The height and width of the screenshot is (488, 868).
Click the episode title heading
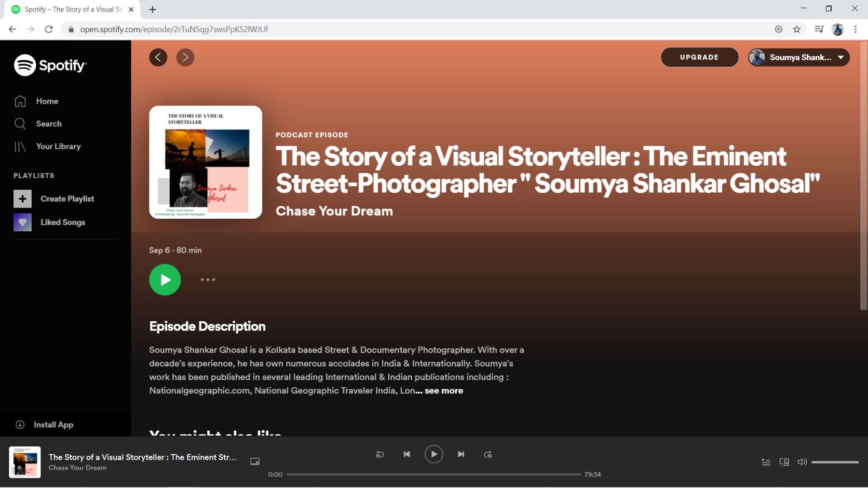(548, 170)
